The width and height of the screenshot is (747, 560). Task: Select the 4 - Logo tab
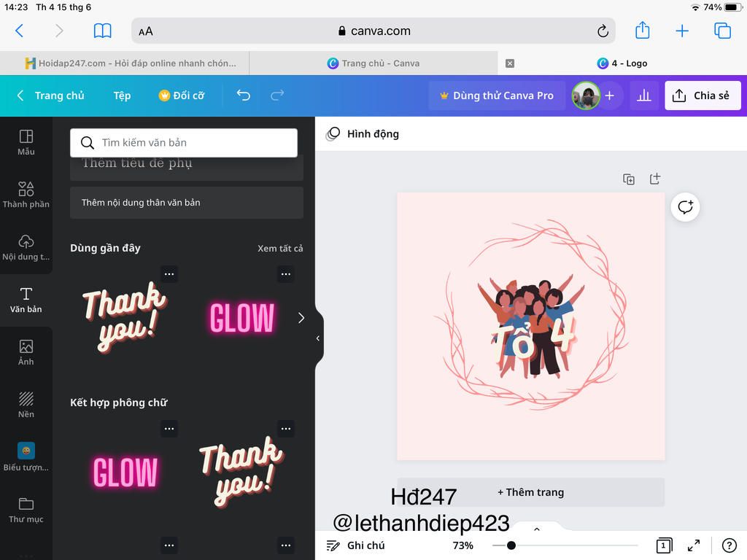[x=622, y=63]
